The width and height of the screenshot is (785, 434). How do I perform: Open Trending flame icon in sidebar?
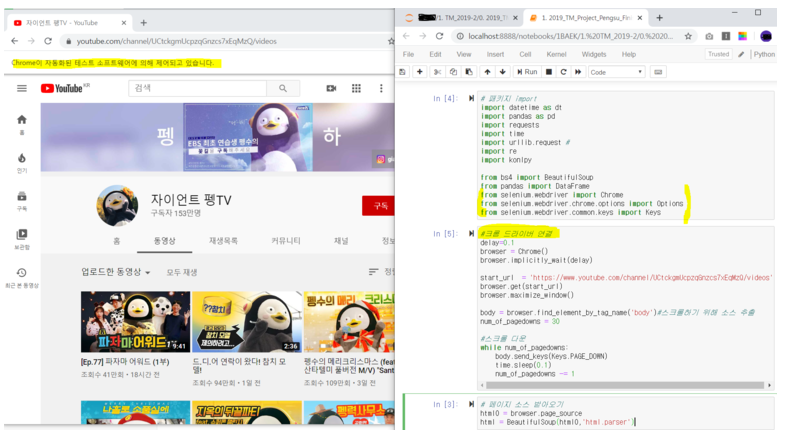(22, 163)
